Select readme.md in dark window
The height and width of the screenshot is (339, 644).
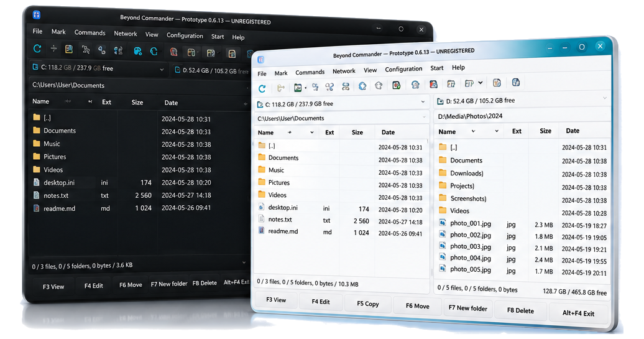pyautogui.click(x=60, y=208)
